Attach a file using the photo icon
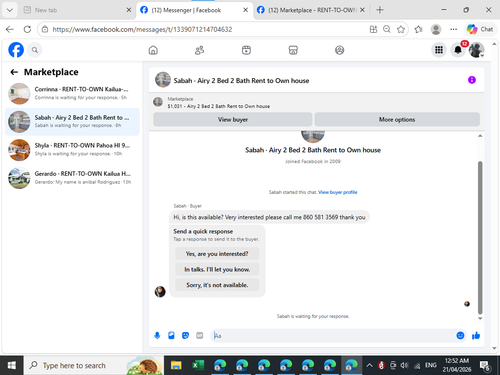Screen dimensions: 500x375 (171, 335)
